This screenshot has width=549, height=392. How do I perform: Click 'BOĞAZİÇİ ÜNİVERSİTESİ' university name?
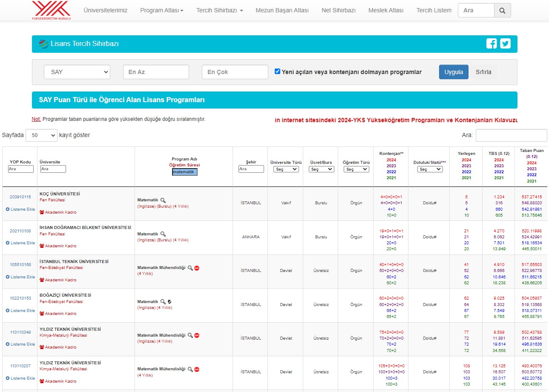(x=65, y=295)
